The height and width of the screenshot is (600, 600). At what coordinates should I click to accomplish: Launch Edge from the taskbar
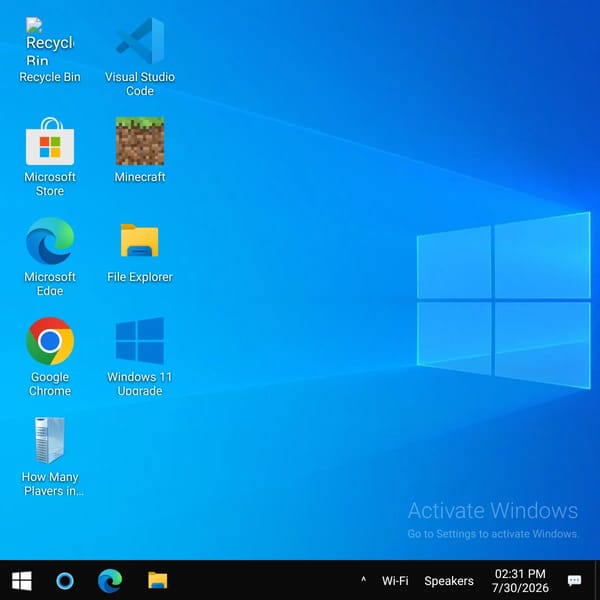pyautogui.click(x=110, y=580)
